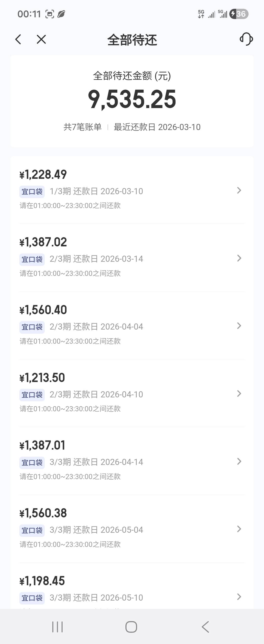Expand the ¥1,560.38 bill chevron
264x644 pixels.
coord(239,529)
